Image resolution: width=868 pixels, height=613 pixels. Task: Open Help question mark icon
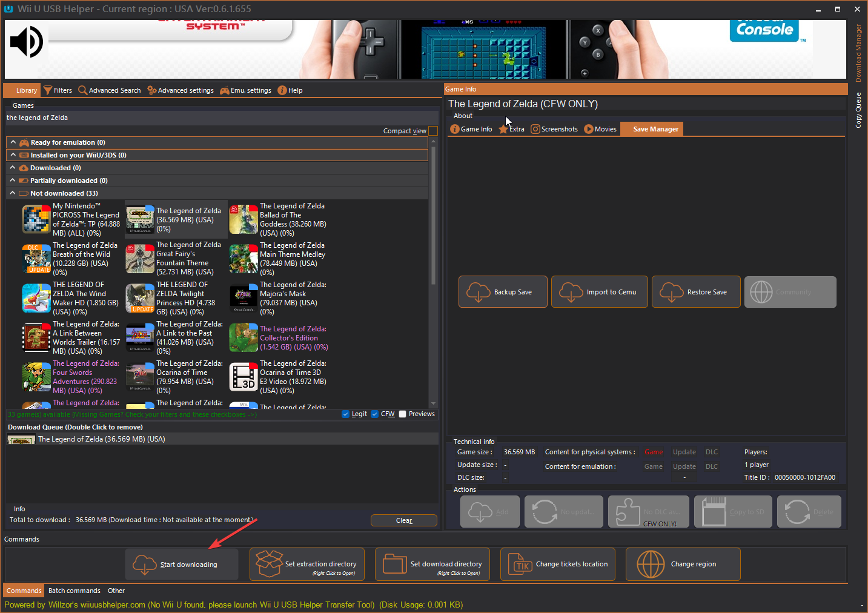pyautogui.click(x=282, y=90)
